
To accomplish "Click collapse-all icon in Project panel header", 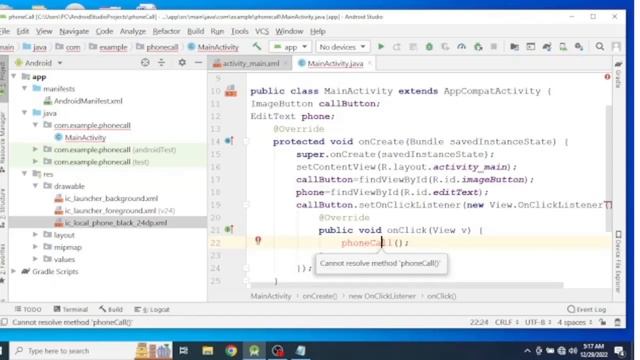I will click(162, 62).
